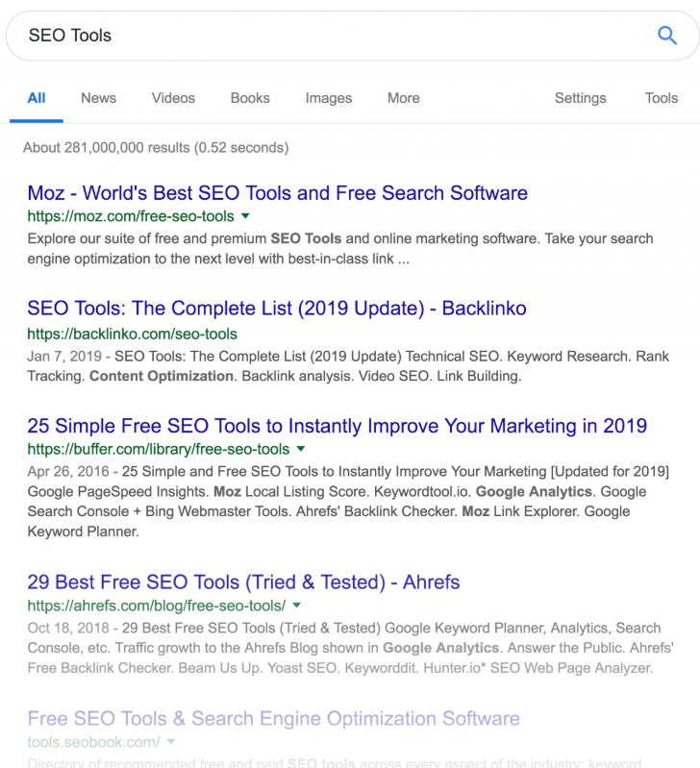Viewport: 700px width, 768px height.
Task: Open the dropdown arrow beside moz.com URL
Action: pyautogui.click(x=246, y=216)
